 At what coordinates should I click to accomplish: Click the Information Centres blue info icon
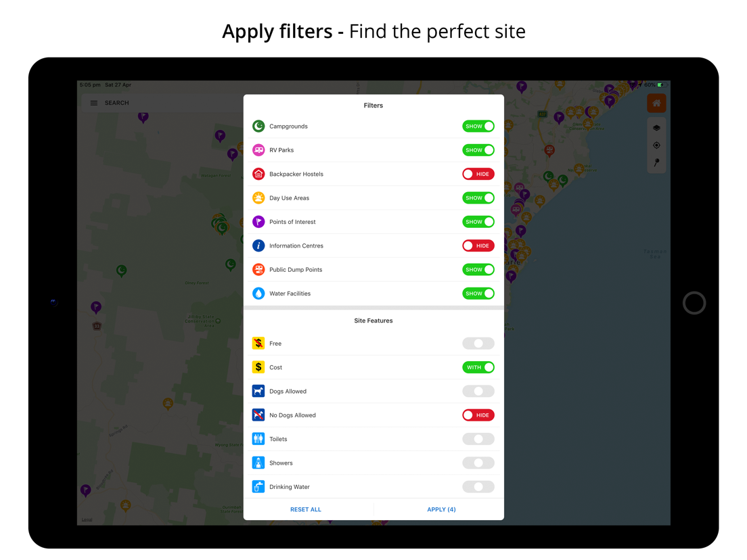[x=258, y=246]
